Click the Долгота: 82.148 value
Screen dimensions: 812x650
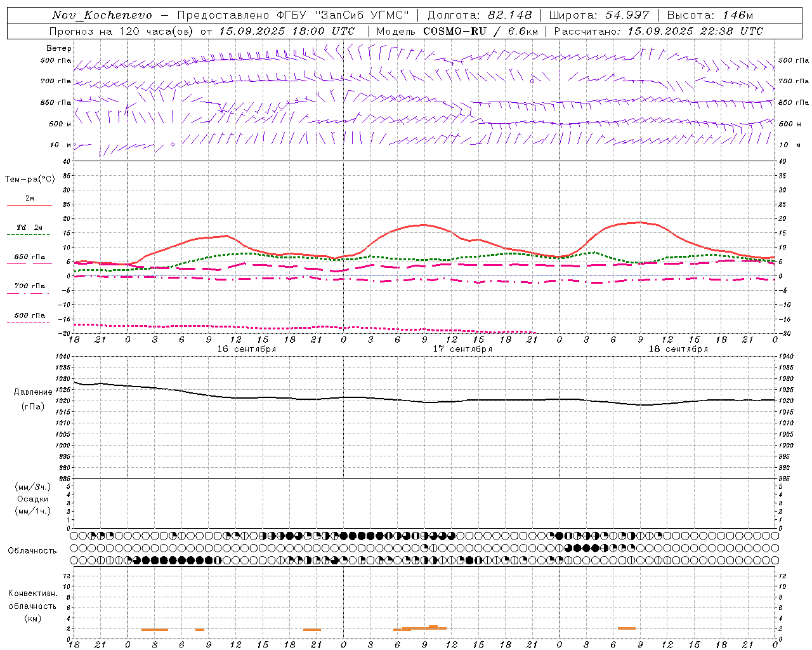click(x=480, y=15)
